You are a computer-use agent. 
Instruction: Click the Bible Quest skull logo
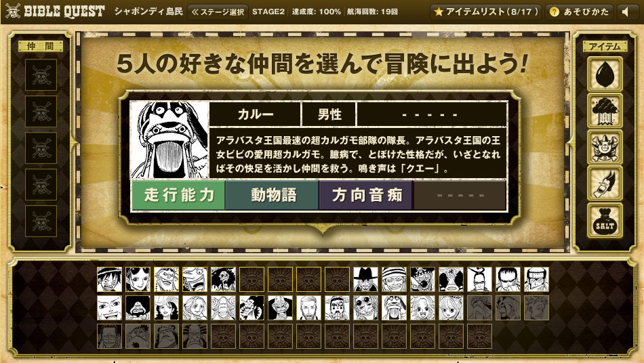point(55,12)
